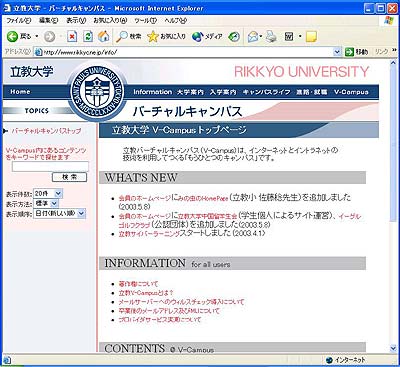This screenshot has height=367, width=400.
Task: Click the 大学案内 navigation tab
Action: click(190, 92)
